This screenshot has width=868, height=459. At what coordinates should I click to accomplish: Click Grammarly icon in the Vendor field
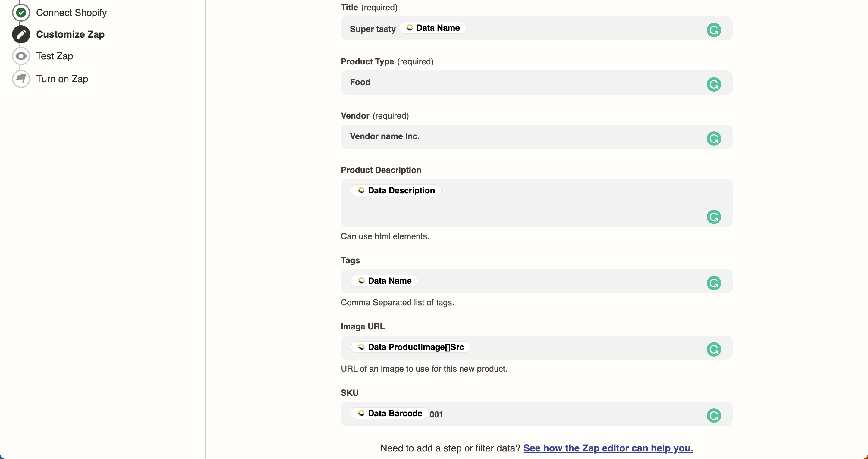click(714, 139)
